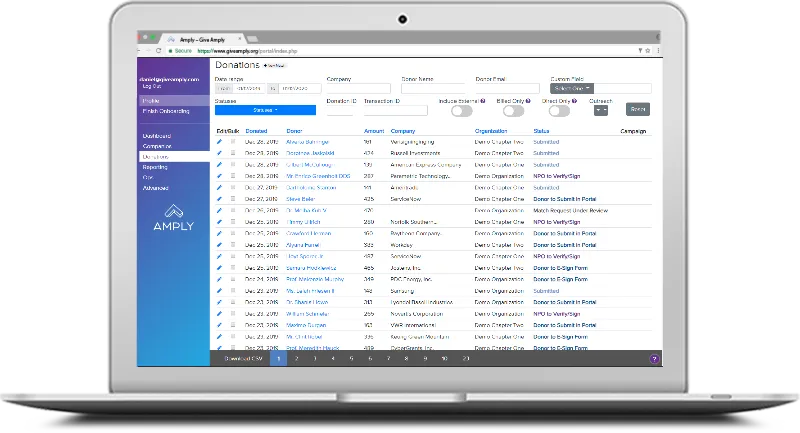The height and width of the screenshot is (433, 800).
Task: Click the edit pencil in the PDC Energy row
Action: pos(219,279)
